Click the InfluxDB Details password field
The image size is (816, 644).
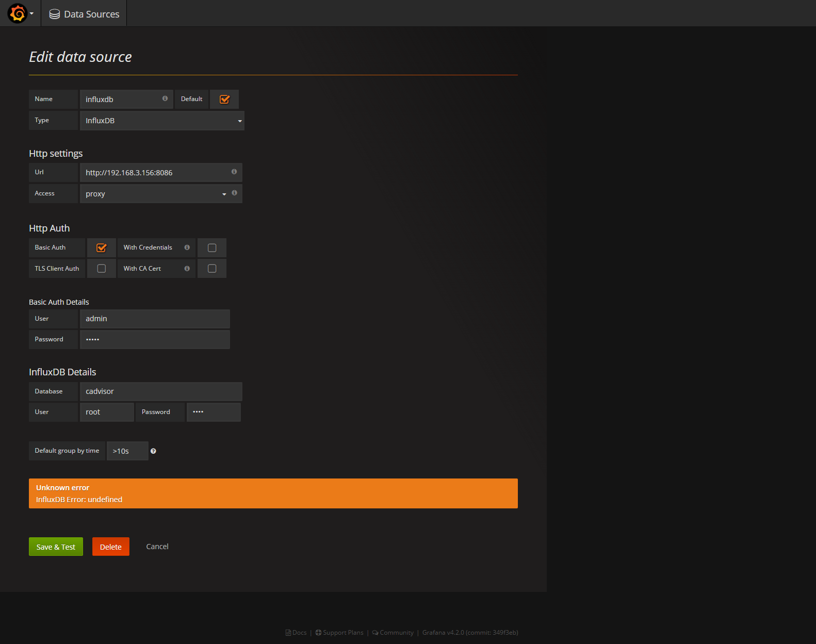pos(214,412)
